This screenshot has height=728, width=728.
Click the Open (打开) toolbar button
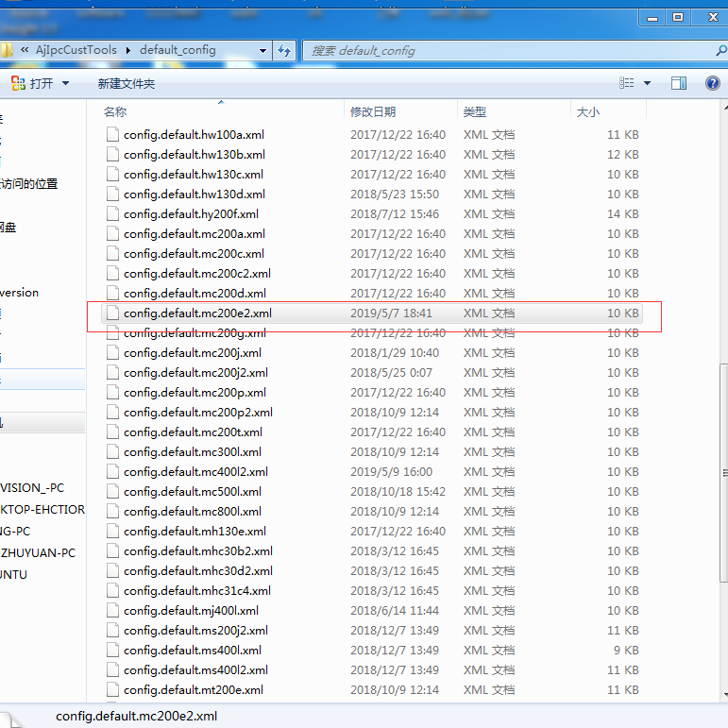coord(33,83)
